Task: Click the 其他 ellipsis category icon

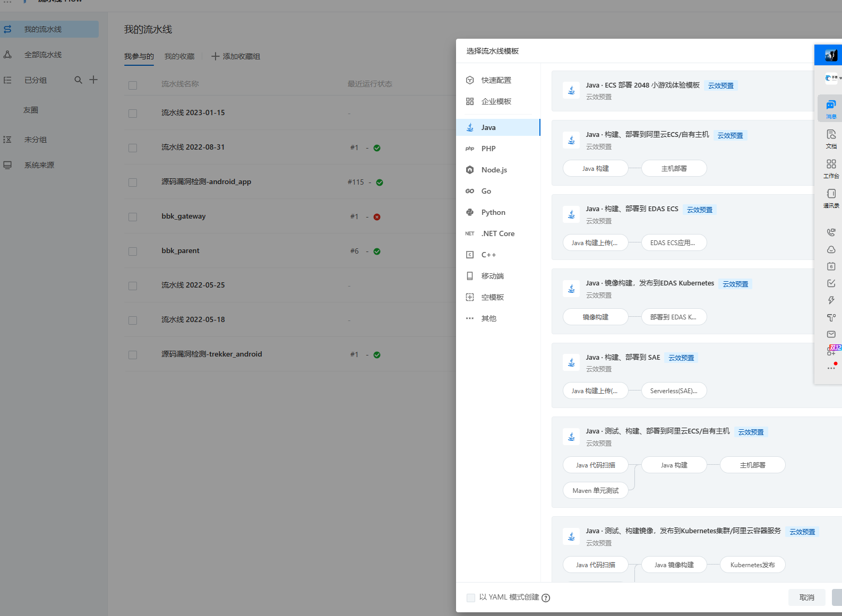Action: [x=470, y=318]
